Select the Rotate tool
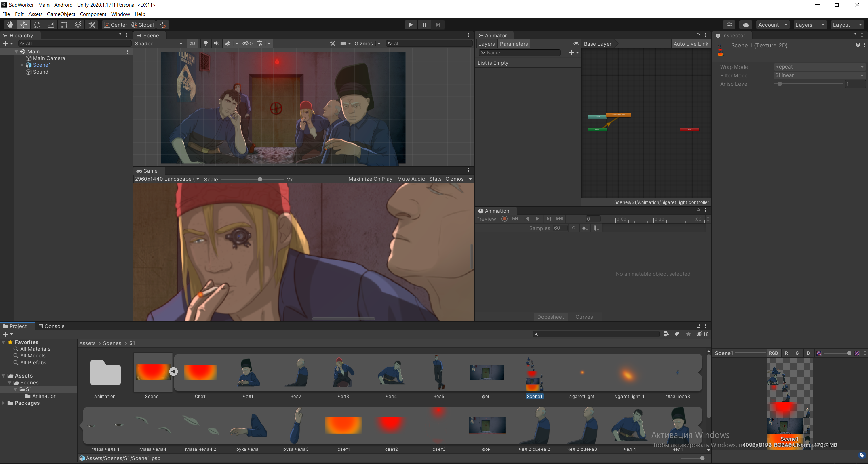Screen dimensions: 868x464 pos(37,25)
